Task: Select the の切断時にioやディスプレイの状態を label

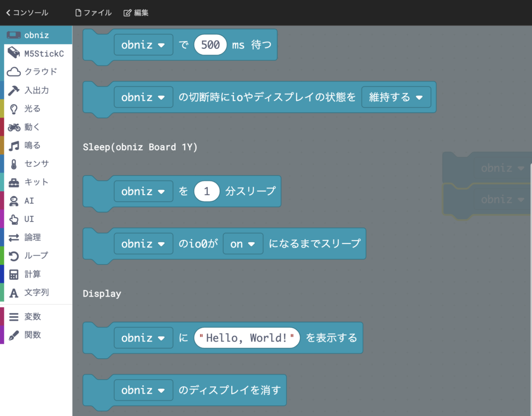Action: 267,97
